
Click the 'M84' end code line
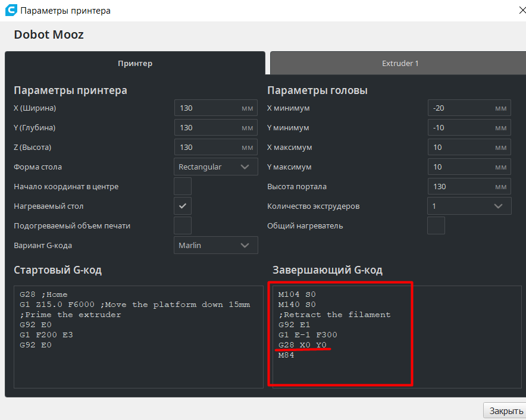(x=286, y=355)
